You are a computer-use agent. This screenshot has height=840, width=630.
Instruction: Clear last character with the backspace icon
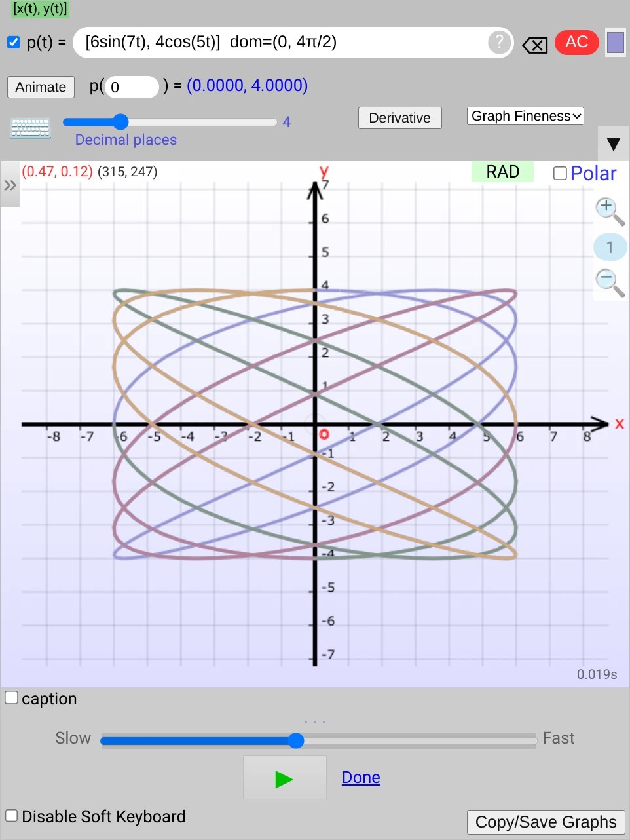point(534,43)
